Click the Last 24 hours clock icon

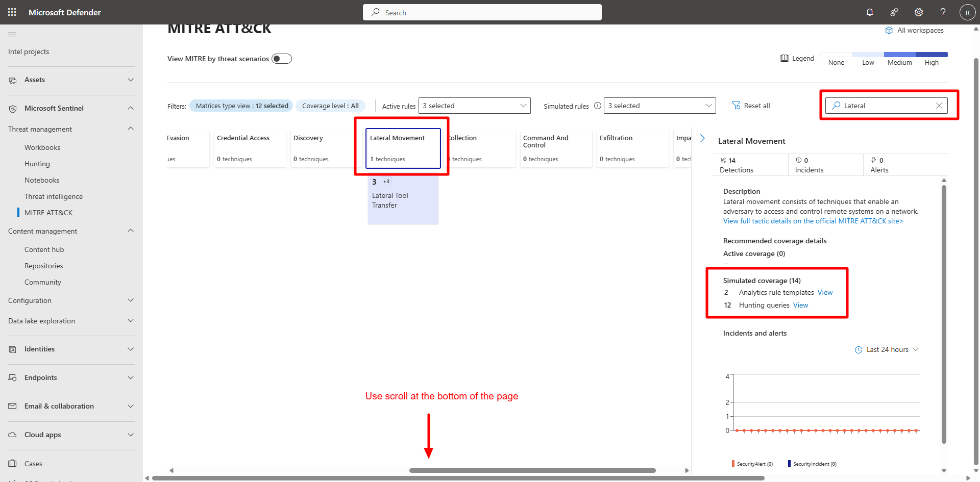(859, 350)
